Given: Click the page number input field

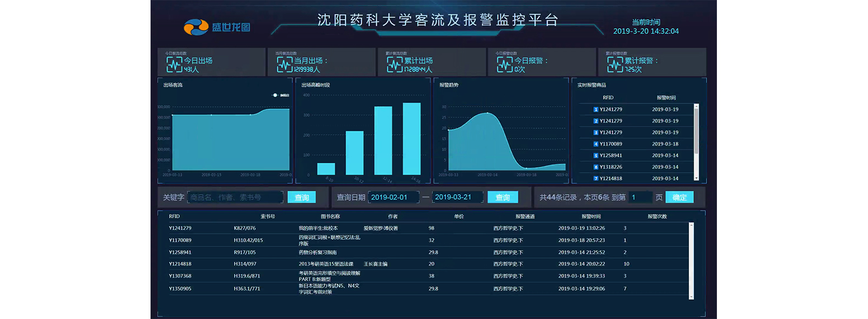Looking at the screenshot, I should tap(640, 197).
